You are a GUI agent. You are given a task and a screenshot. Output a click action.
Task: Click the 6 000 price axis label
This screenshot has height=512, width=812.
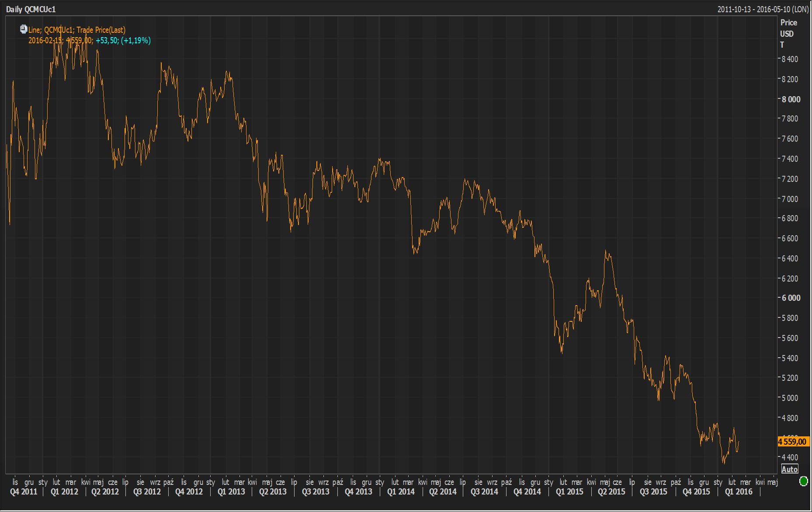(x=791, y=298)
